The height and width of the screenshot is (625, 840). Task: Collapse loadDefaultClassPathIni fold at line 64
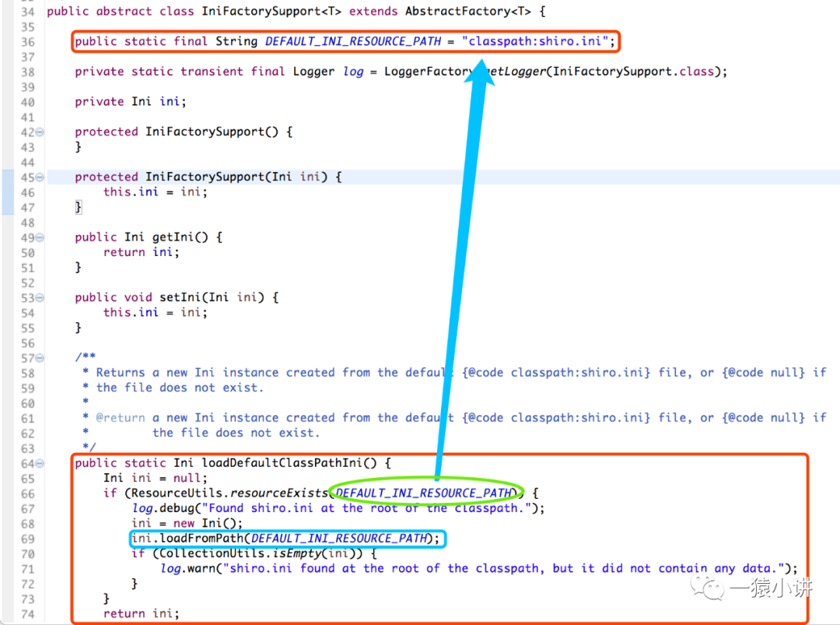(x=40, y=464)
